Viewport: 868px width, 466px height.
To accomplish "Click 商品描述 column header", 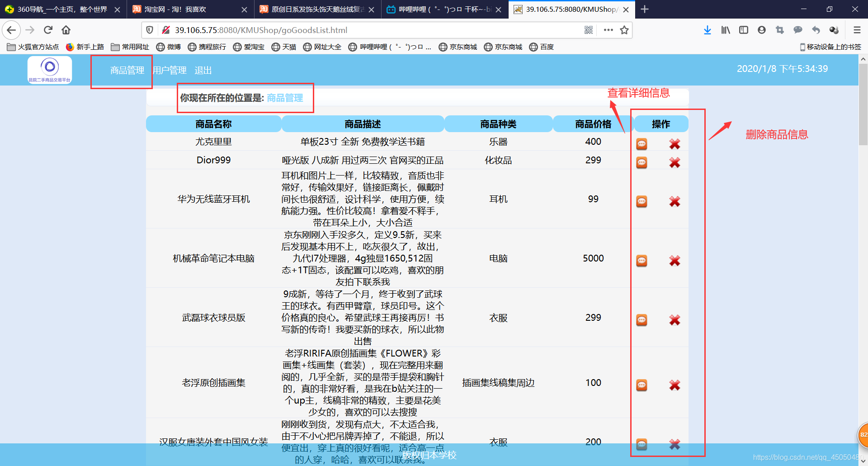I will click(363, 124).
